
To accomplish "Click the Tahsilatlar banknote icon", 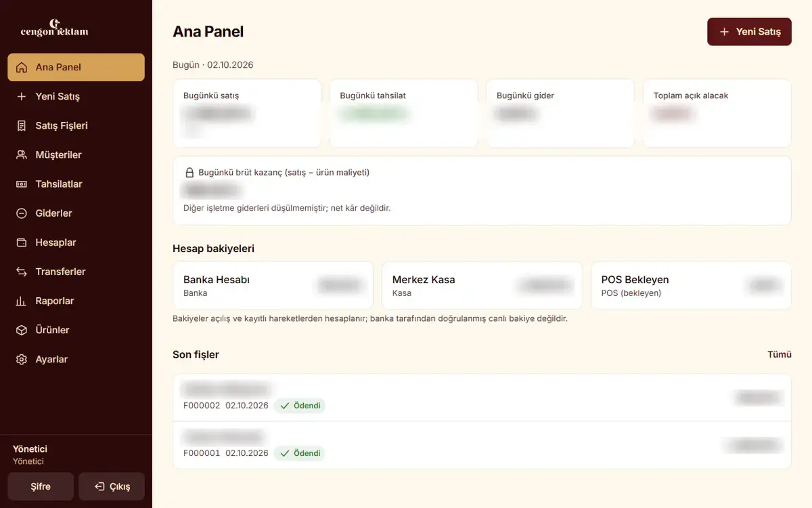I will coord(22,184).
